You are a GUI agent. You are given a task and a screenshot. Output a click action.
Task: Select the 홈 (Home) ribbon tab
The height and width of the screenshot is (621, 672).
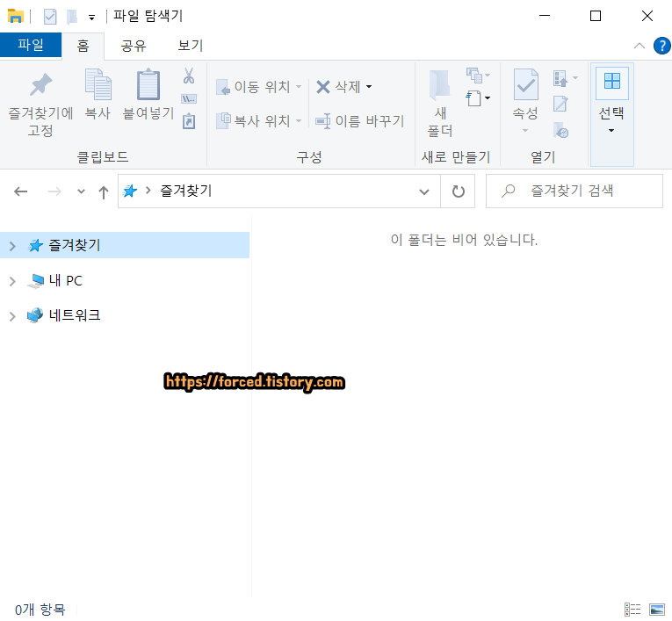(x=83, y=46)
